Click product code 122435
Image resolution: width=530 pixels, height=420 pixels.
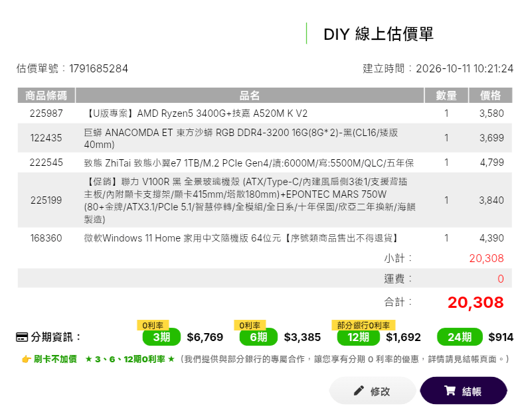tap(46, 138)
